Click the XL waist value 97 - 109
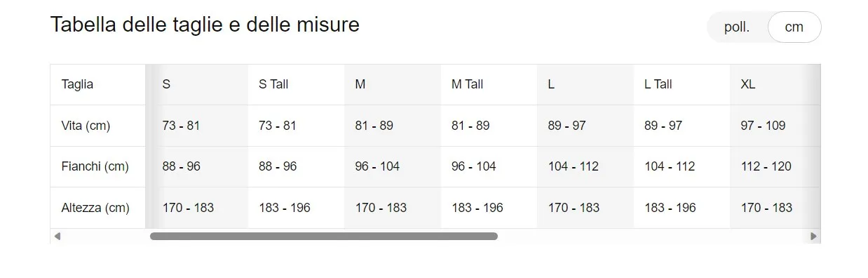The width and height of the screenshot is (868, 278). tap(763, 126)
